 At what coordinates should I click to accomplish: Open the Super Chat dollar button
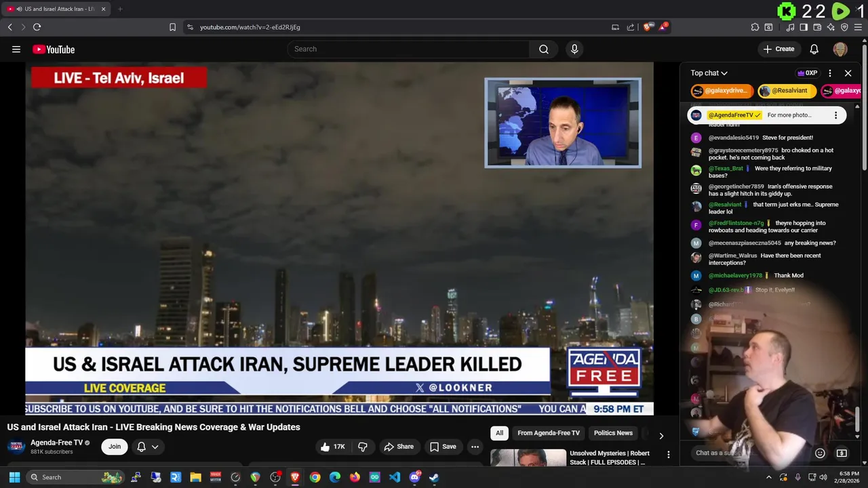point(842,453)
